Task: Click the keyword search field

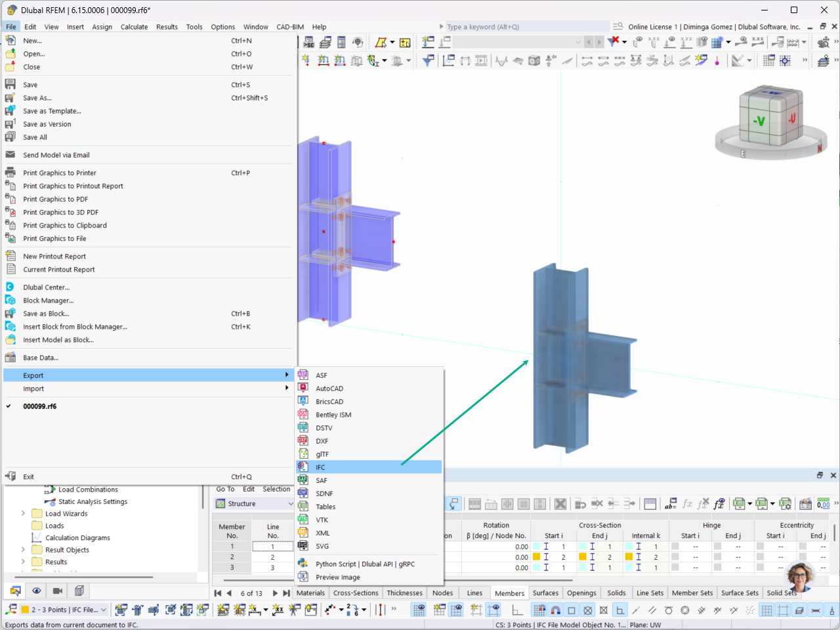Action: [x=528, y=27]
